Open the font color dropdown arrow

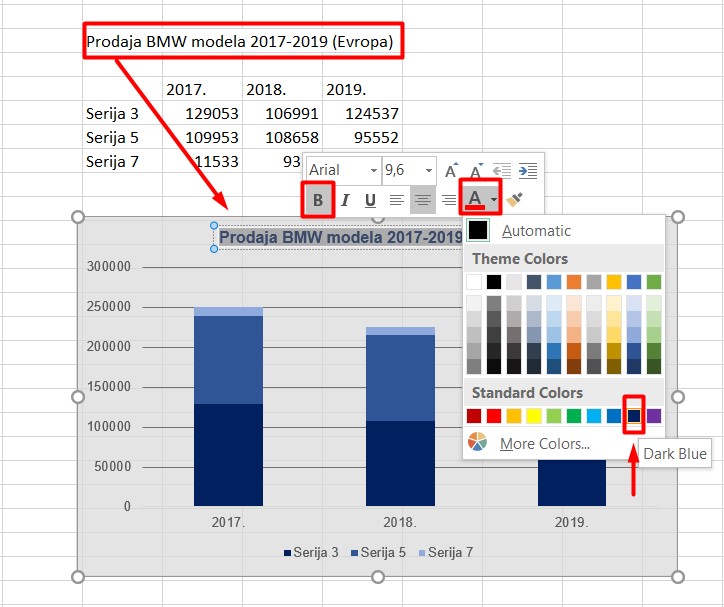[x=494, y=200]
